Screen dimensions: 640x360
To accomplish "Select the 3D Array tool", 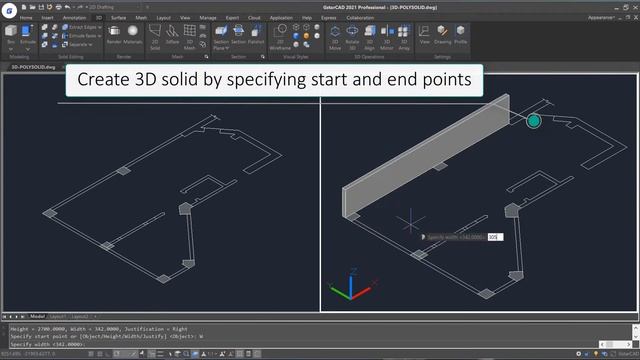I will coord(404,37).
